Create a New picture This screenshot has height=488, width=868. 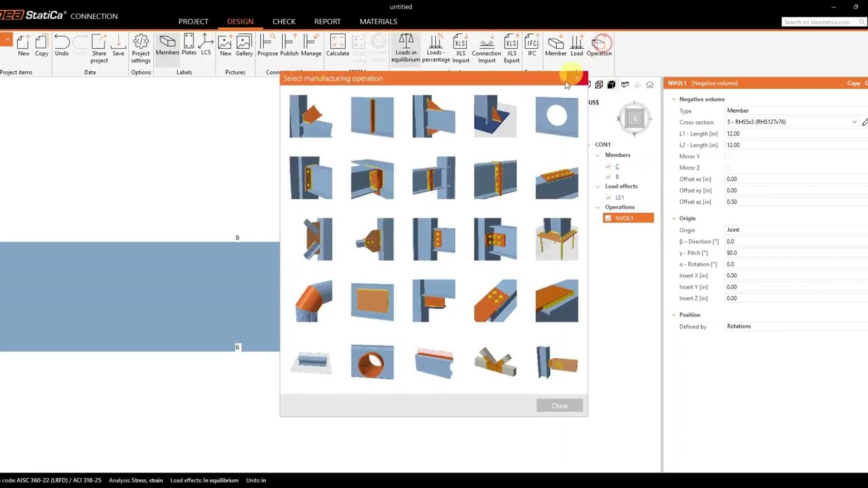[x=225, y=46]
